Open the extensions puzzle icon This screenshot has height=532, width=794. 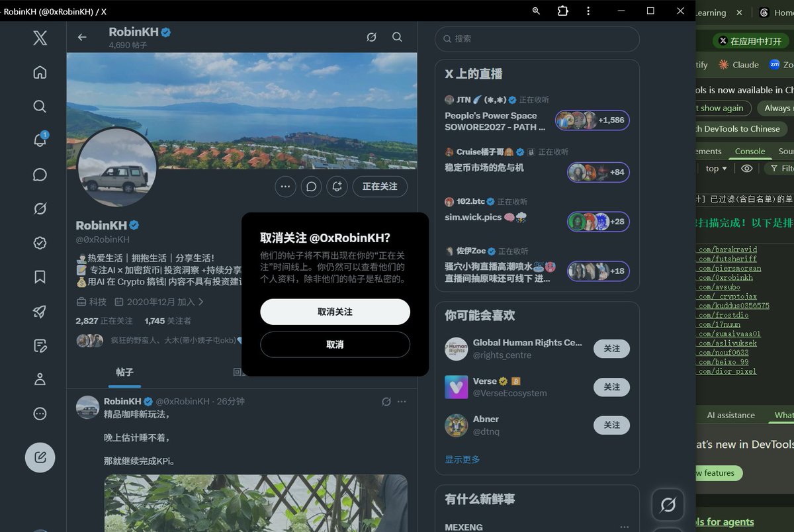coord(562,11)
